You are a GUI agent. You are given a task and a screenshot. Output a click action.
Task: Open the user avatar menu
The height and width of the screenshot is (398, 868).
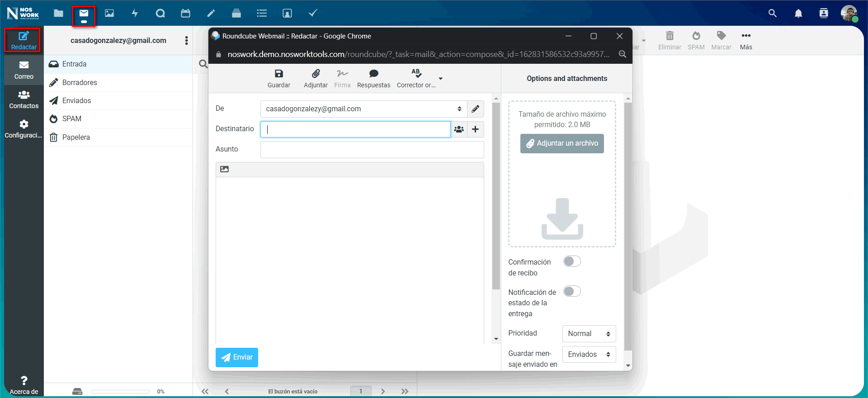click(x=849, y=13)
